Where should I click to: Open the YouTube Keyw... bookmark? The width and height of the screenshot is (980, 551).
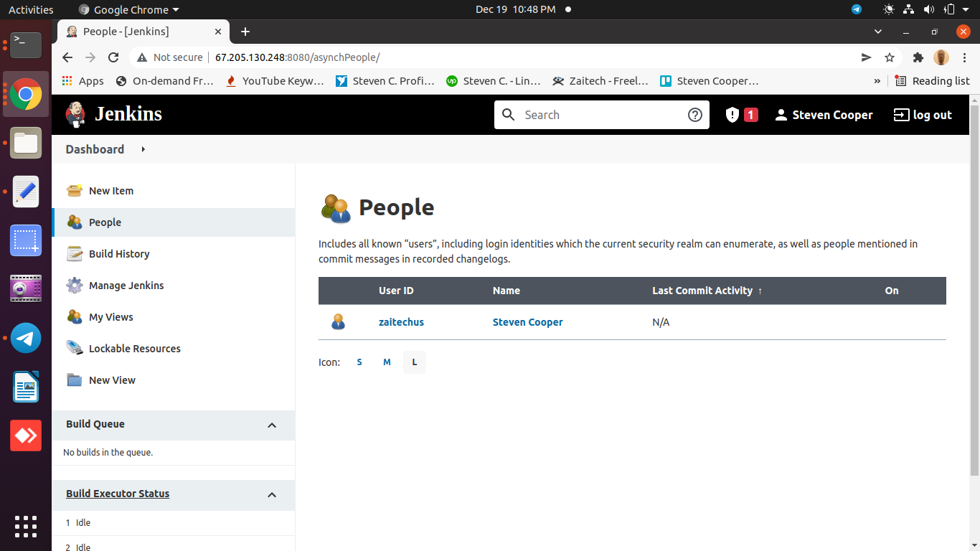pyautogui.click(x=275, y=81)
